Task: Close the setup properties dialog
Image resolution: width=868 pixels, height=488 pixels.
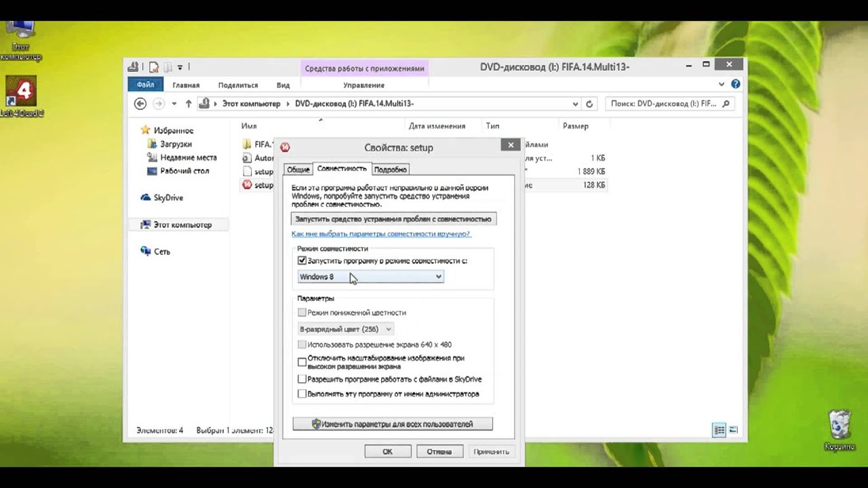Action: 511,144
